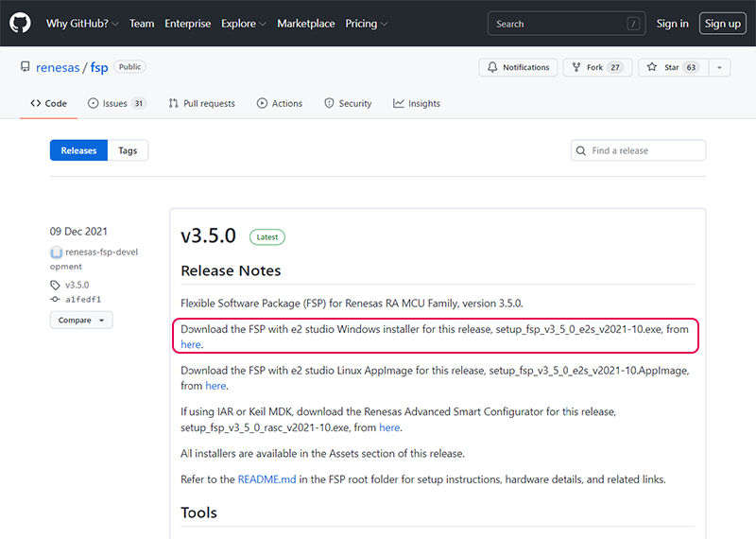Screen dimensions: 756x539
Task: Open the Explore dropdown menu
Action: pyautogui.click(x=243, y=23)
